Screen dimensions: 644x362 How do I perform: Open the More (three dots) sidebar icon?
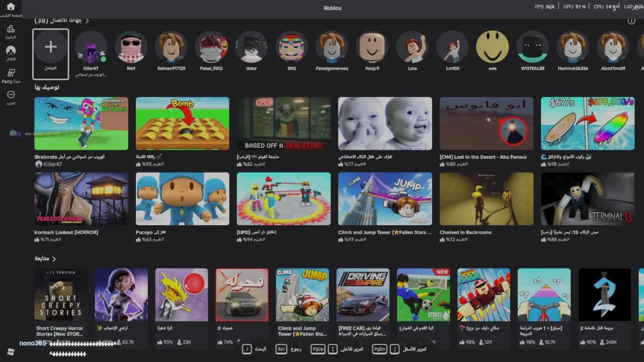coord(11,95)
